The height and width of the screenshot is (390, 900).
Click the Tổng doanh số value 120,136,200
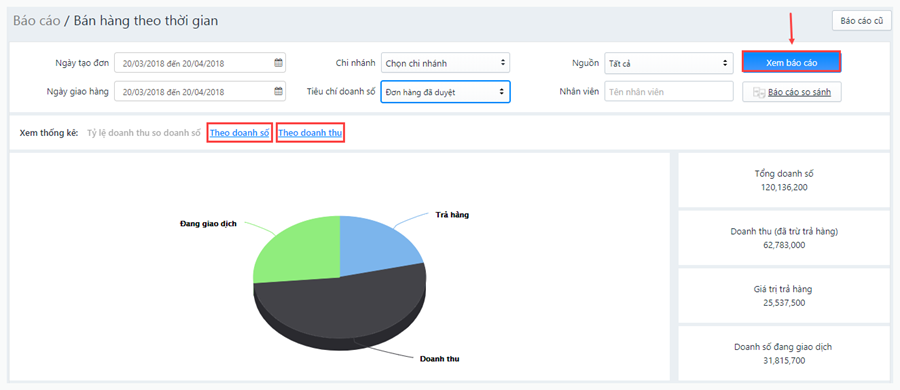[x=784, y=187]
